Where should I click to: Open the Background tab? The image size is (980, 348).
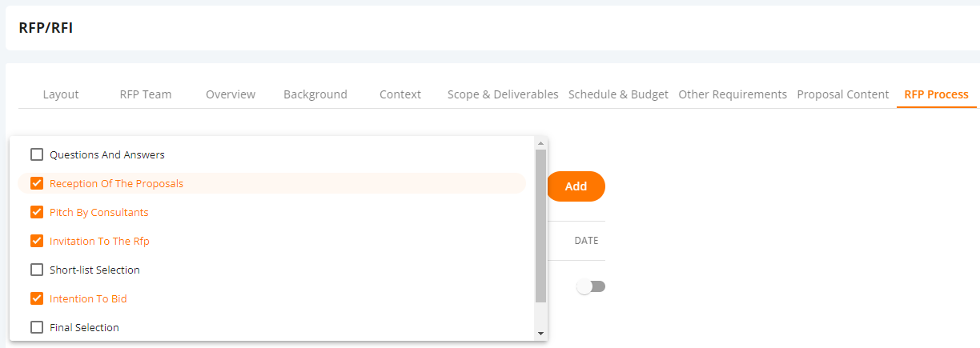[x=315, y=94]
